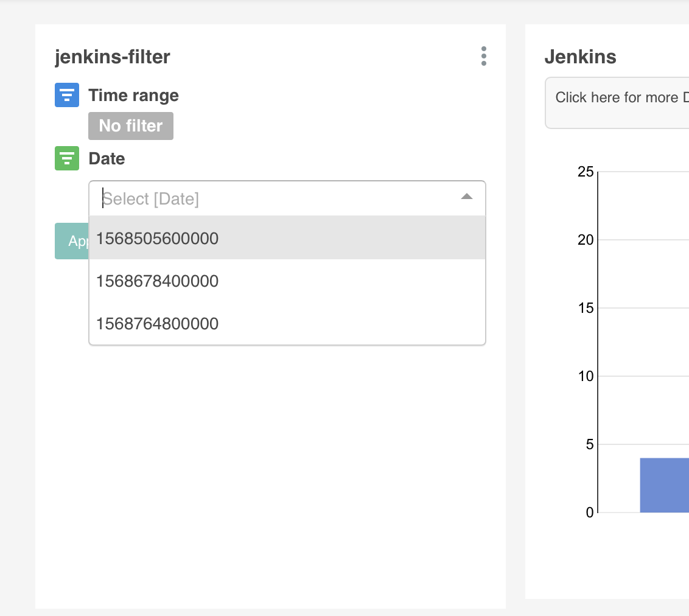
Task: Select timestamp 1568505600000 from the list
Action: [157, 238]
